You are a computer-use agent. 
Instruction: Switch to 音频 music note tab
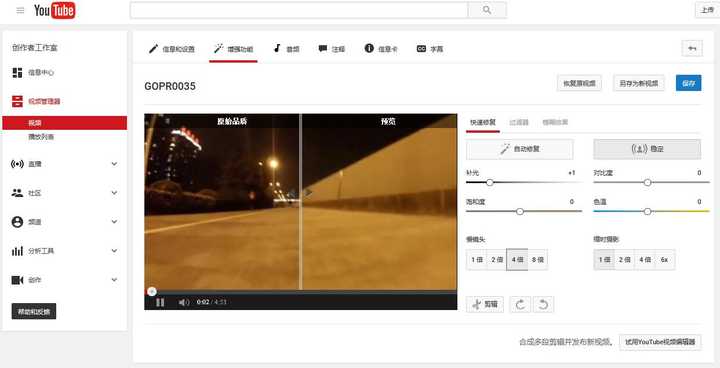coord(287,49)
